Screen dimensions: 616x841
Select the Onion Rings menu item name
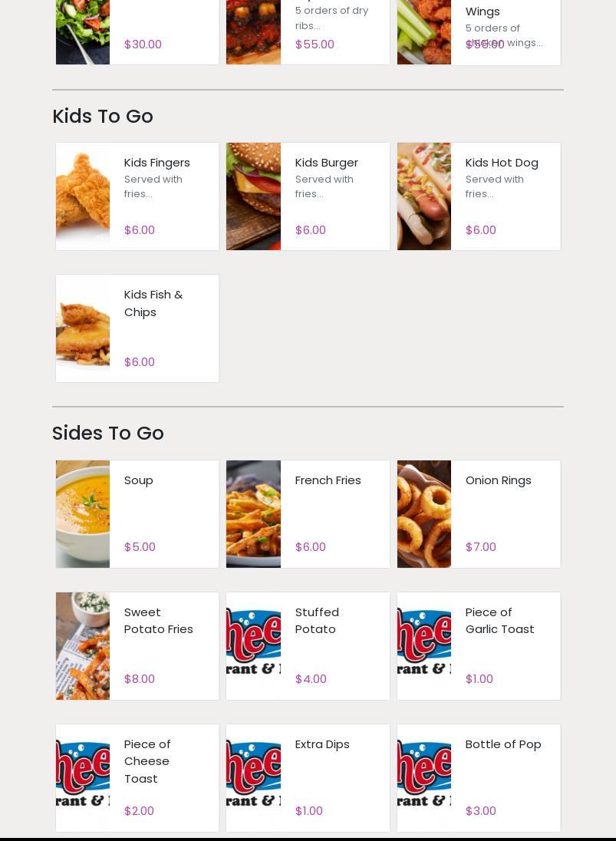click(x=498, y=480)
